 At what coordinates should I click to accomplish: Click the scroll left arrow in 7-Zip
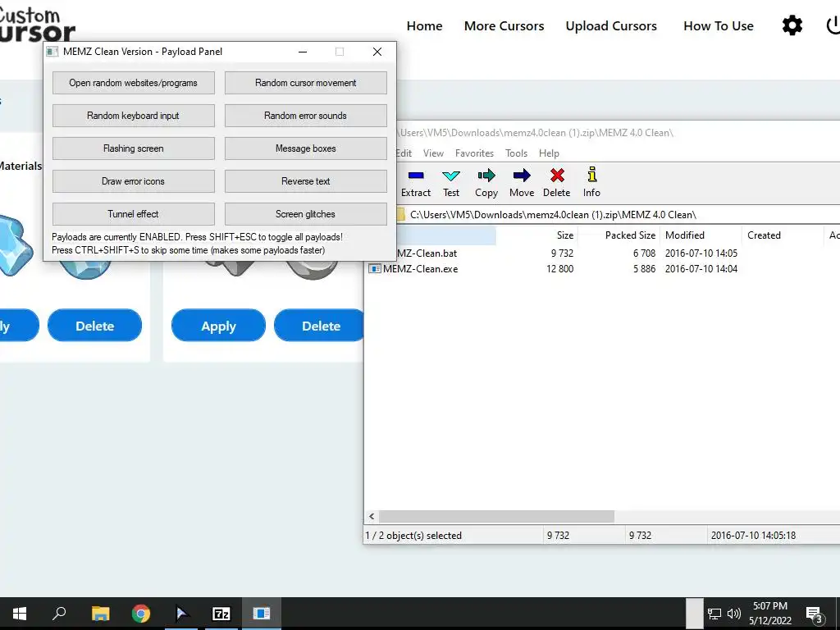click(372, 517)
